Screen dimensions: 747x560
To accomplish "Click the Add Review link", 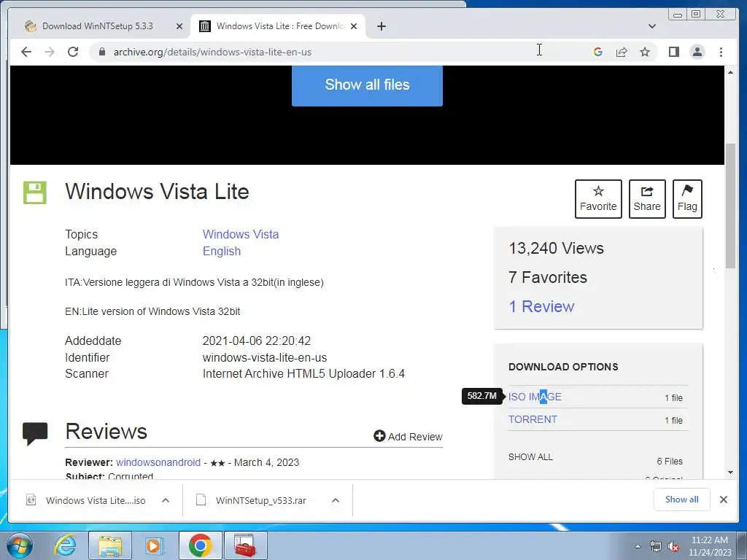I will tap(408, 436).
